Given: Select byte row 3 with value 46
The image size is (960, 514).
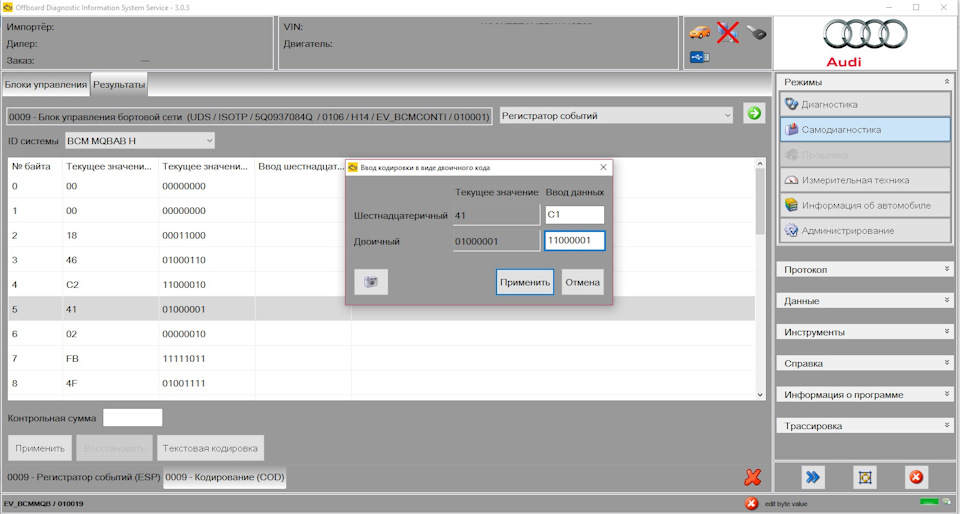Looking at the screenshot, I should coord(381,260).
